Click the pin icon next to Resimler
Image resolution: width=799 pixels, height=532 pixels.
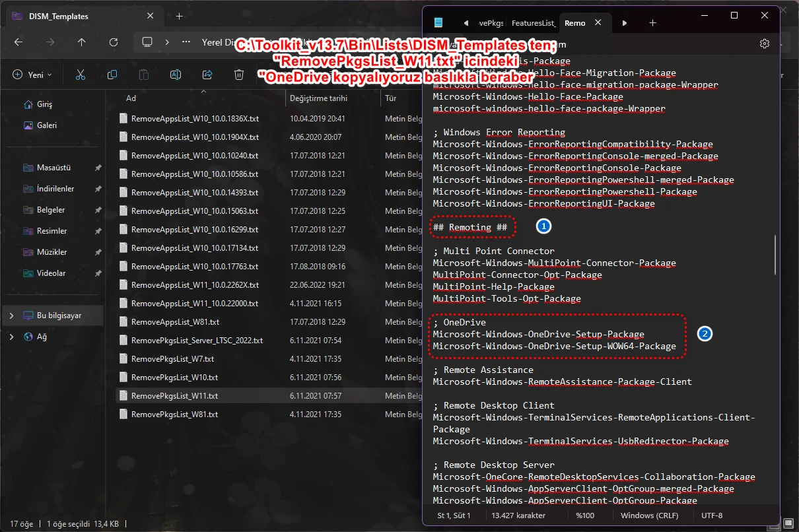coord(98,231)
